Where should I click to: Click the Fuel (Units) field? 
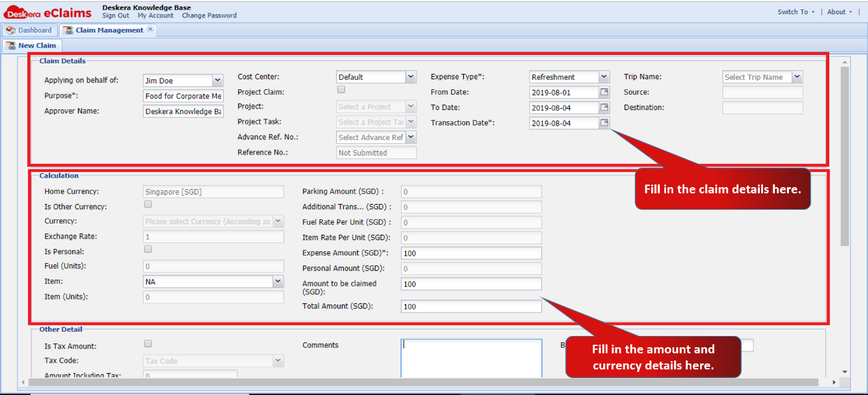pyautogui.click(x=214, y=266)
